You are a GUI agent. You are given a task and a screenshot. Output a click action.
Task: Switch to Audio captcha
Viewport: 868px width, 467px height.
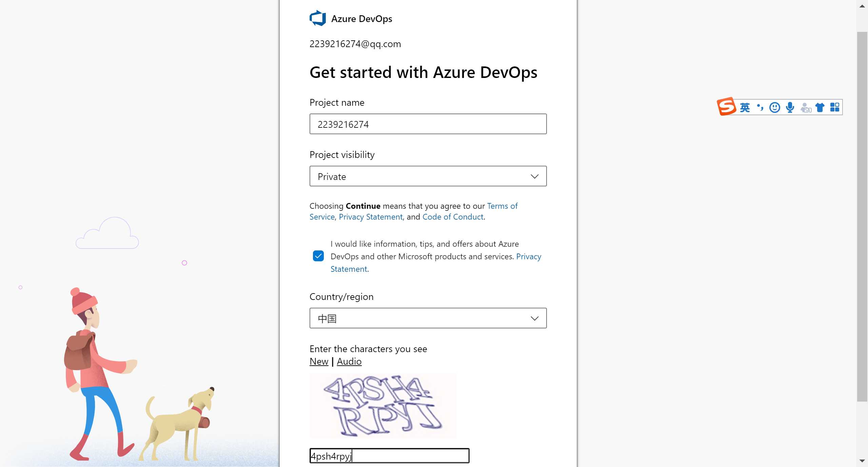(349, 362)
